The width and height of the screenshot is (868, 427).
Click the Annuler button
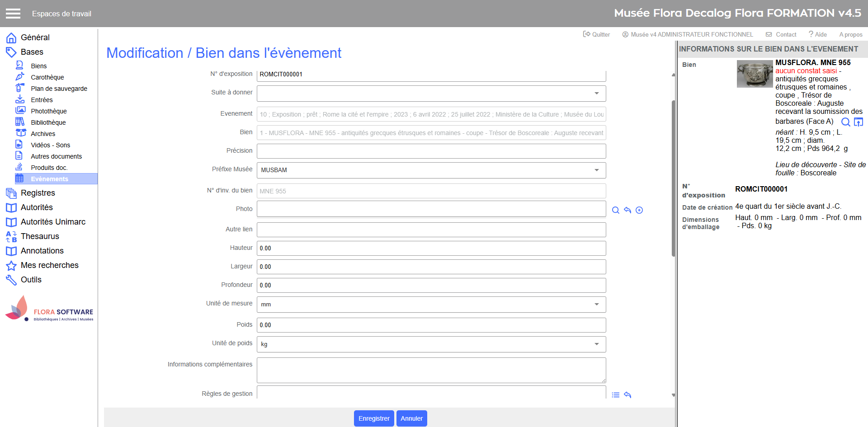[x=411, y=418]
